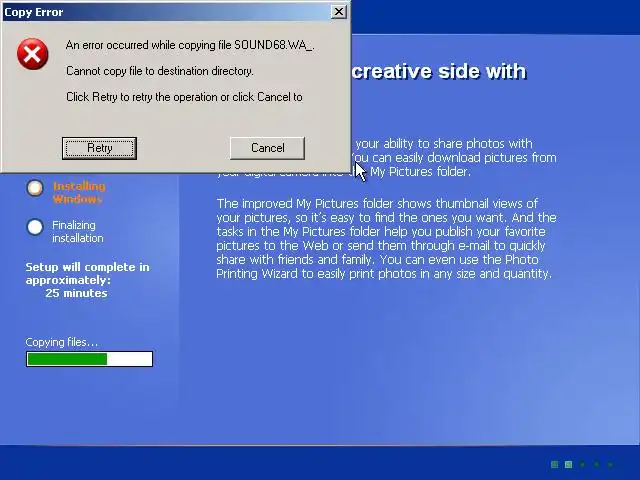Select the Finalizing installation step radio indicator

pyautogui.click(x=35, y=227)
